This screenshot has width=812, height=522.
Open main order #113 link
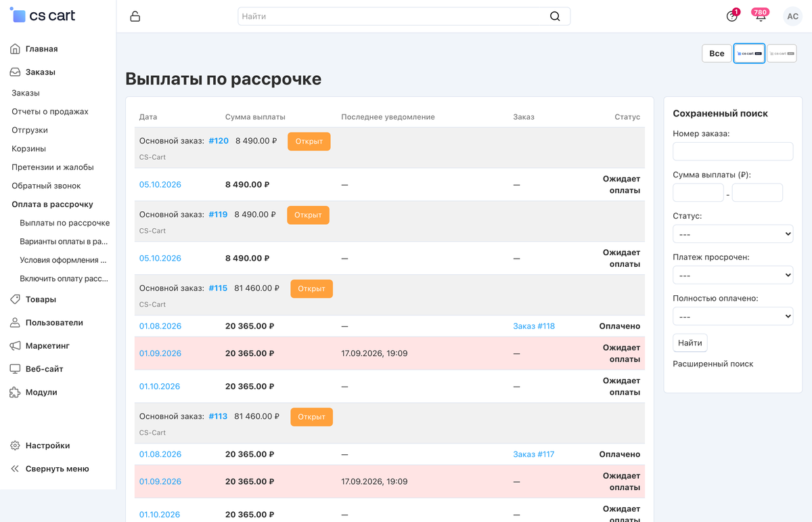[218, 416]
